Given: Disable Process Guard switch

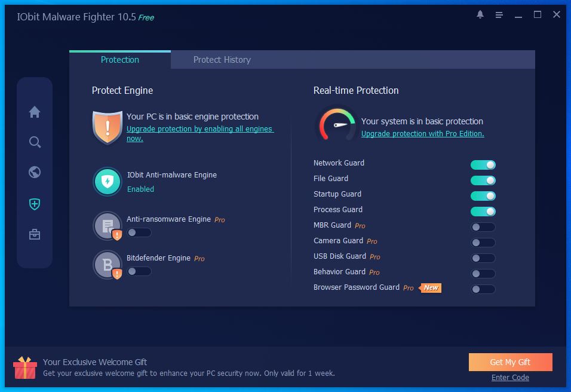Looking at the screenshot, I should (x=483, y=212).
